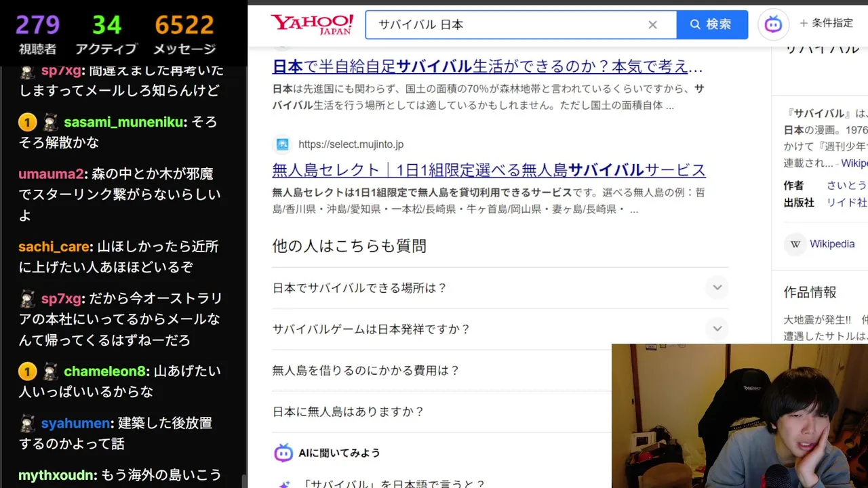The height and width of the screenshot is (488, 868).
Task: Open AI suggestion 「サバイバル」を日本語で言うと？
Action: tap(394, 484)
